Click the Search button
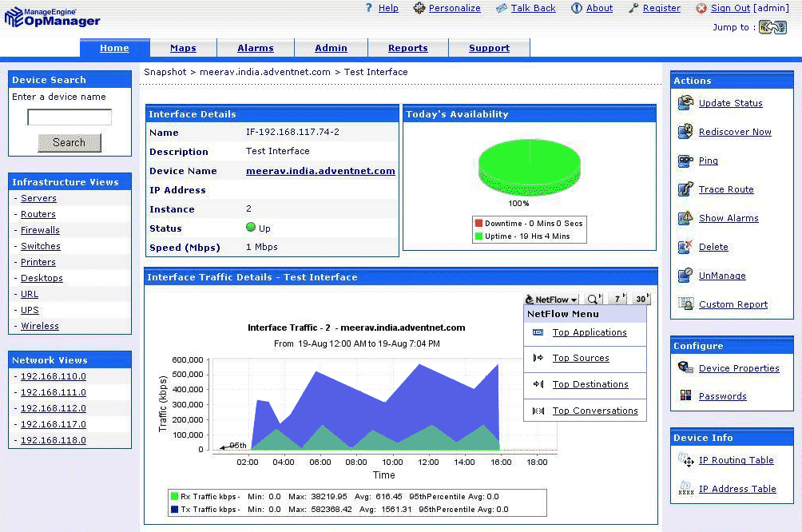802x532 pixels. (x=69, y=143)
